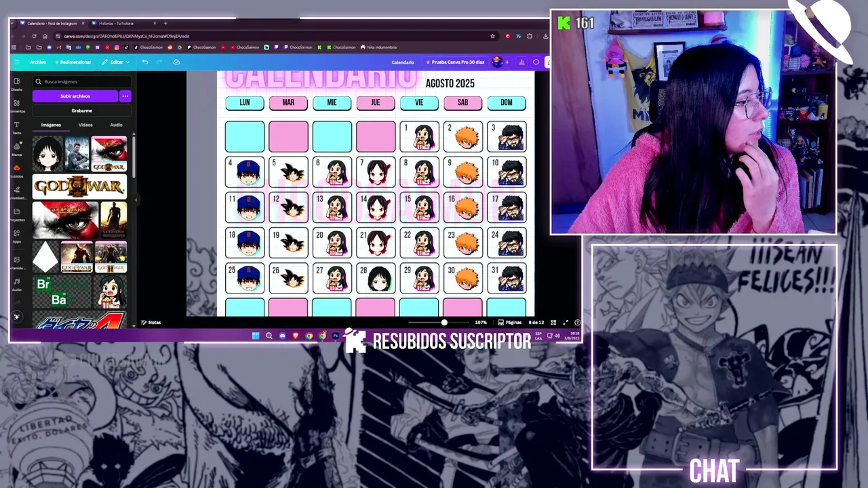Bookmark this page with the star icon

coord(492,36)
